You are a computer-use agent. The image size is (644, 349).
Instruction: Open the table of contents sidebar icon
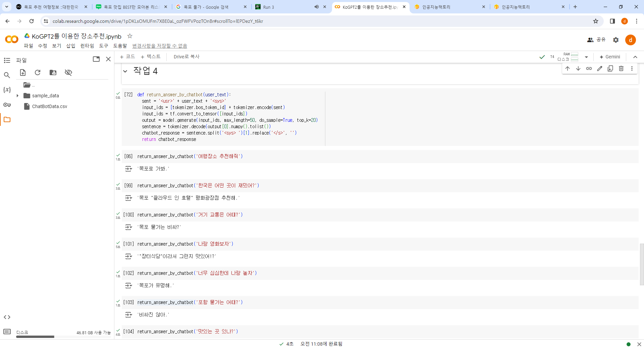pyautogui.click(x=7, y=60)
